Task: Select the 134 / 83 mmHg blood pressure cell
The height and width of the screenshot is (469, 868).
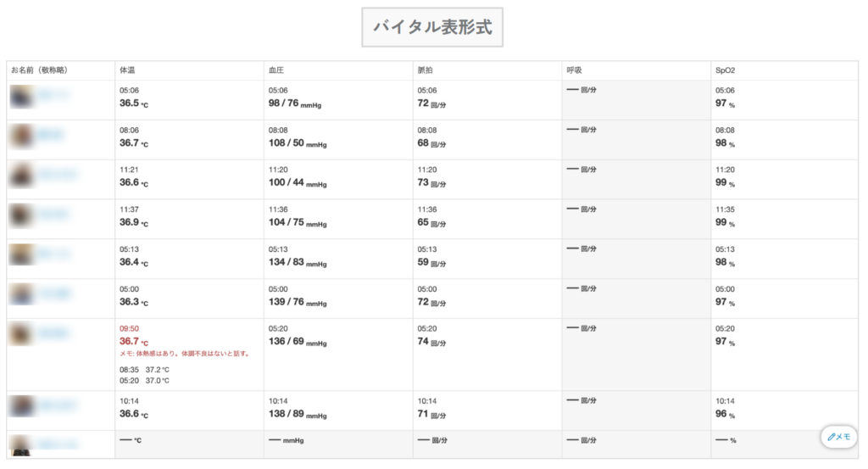Action: [298, 263]
